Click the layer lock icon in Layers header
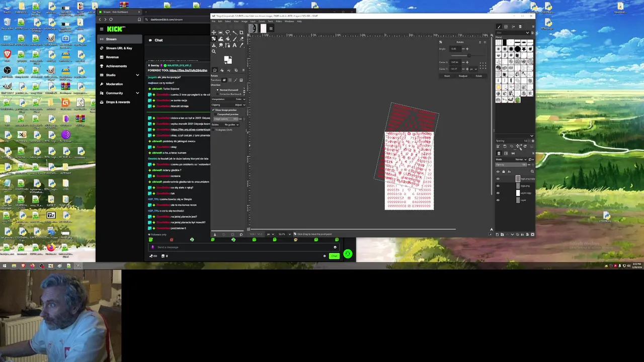Screen dimensions: 644x362 (504, 171)
